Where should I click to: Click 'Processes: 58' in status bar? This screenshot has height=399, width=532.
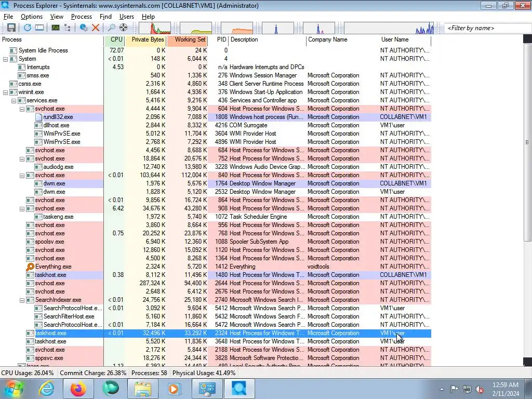[149, 373]
